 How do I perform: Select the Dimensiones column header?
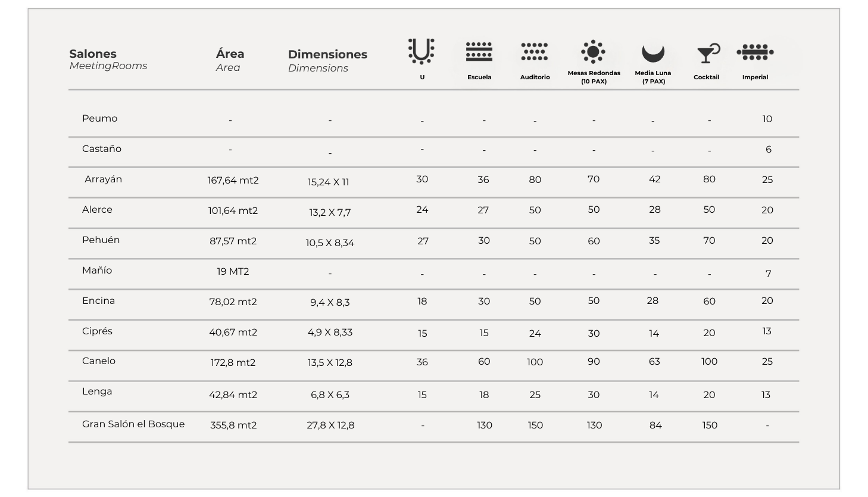[x=327, y=54]
